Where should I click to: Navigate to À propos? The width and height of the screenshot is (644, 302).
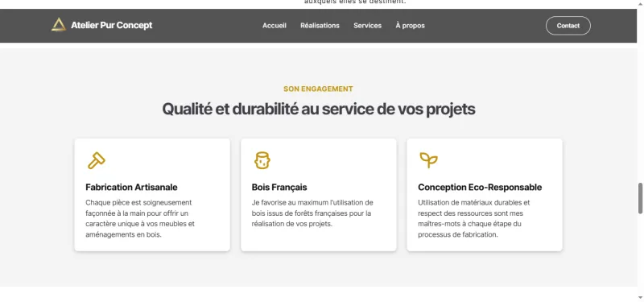411,26
